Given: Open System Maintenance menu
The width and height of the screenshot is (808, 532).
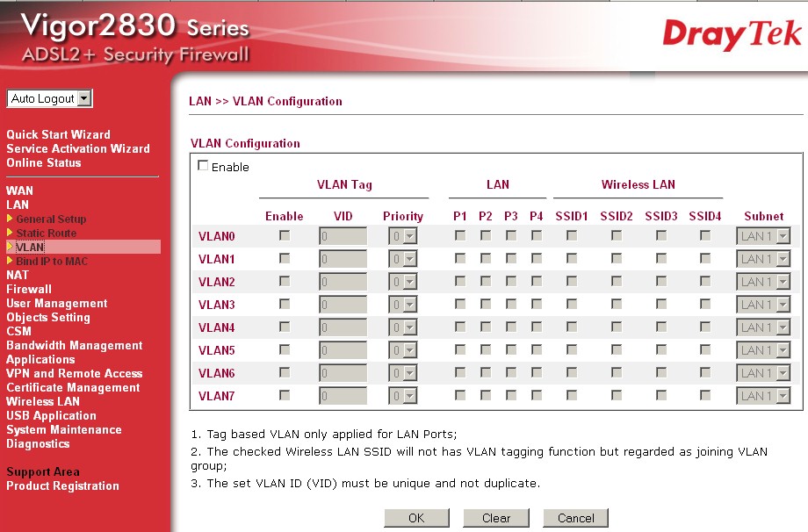Looking at the screenshot, I should tap(64, 429).
